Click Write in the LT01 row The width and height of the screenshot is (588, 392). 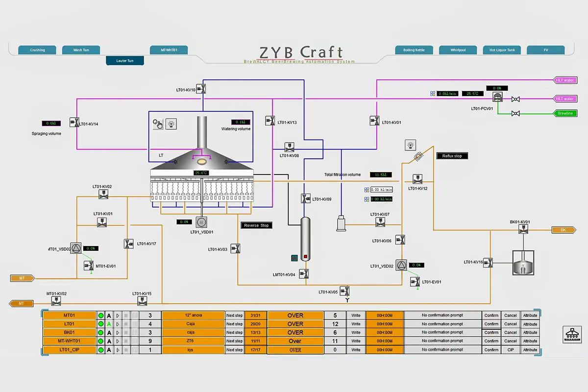pos(356,324)
